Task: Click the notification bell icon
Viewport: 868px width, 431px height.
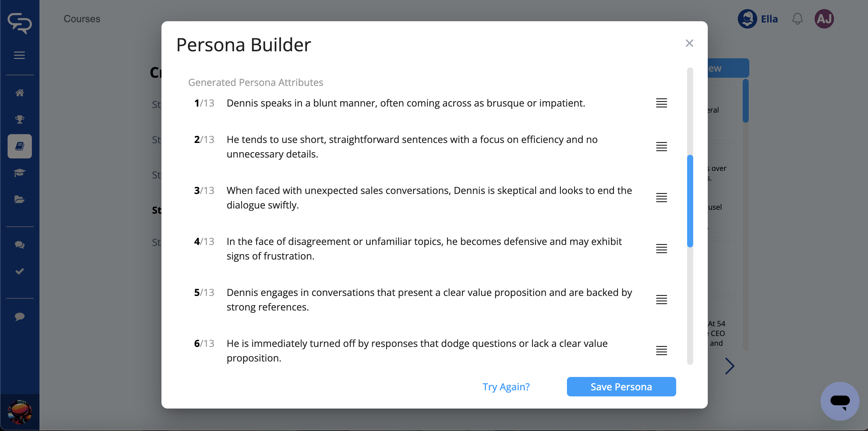Action: pos(797,19)
